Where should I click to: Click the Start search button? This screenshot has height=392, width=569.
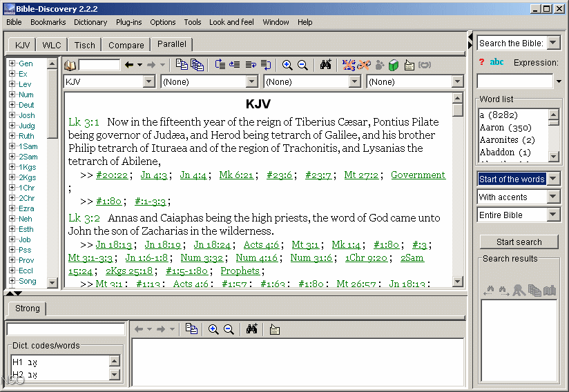point(519,242)
